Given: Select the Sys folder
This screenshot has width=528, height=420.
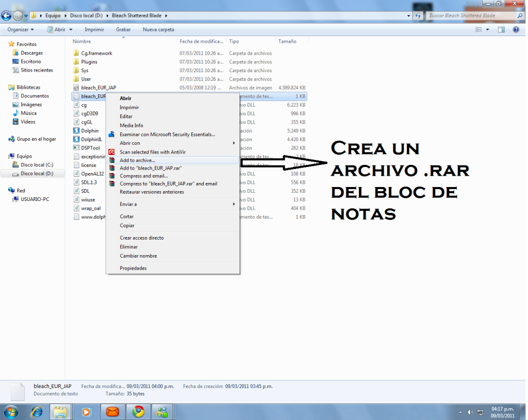Looking at the screenshot, I should (x=85, y=71).
